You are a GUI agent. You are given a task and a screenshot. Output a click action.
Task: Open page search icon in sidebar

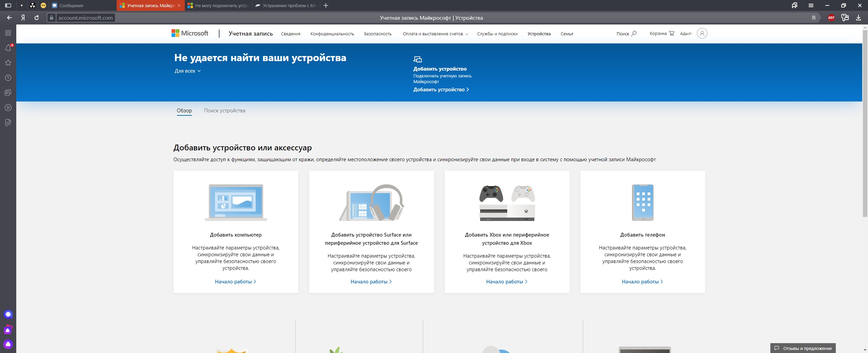coord(8,123)
